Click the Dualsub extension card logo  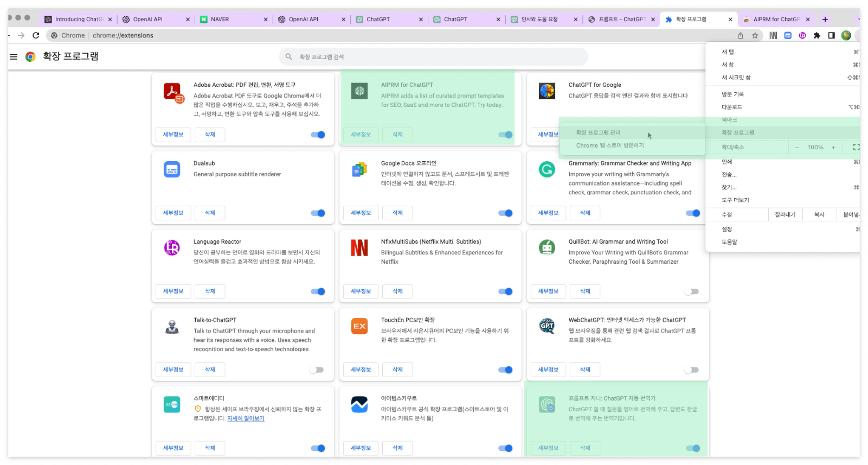tap(172, 170)
